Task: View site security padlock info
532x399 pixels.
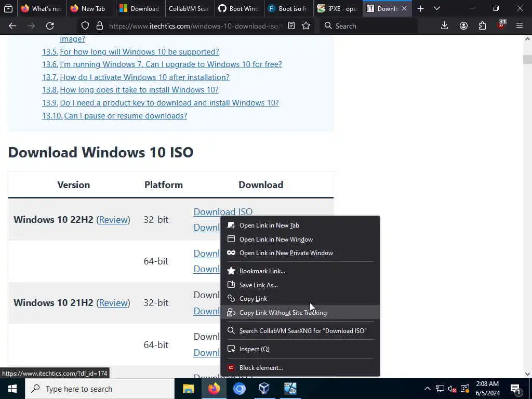Action: click(x=100, y=26)
